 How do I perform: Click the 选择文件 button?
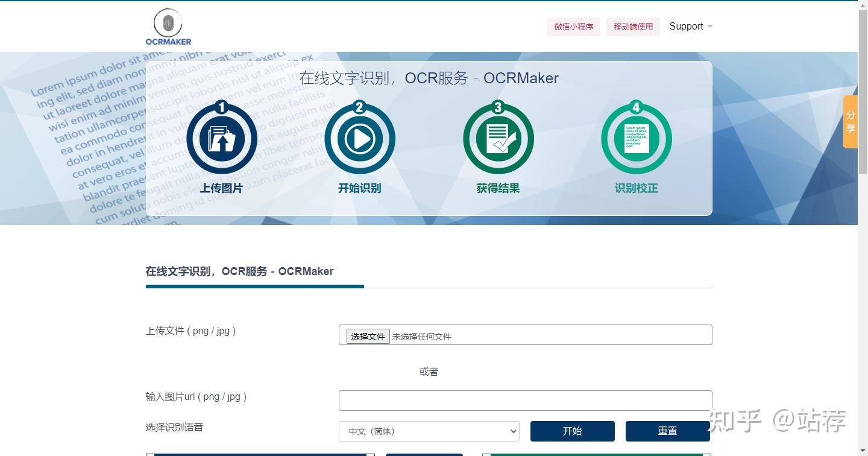click(x=368, y=336)
